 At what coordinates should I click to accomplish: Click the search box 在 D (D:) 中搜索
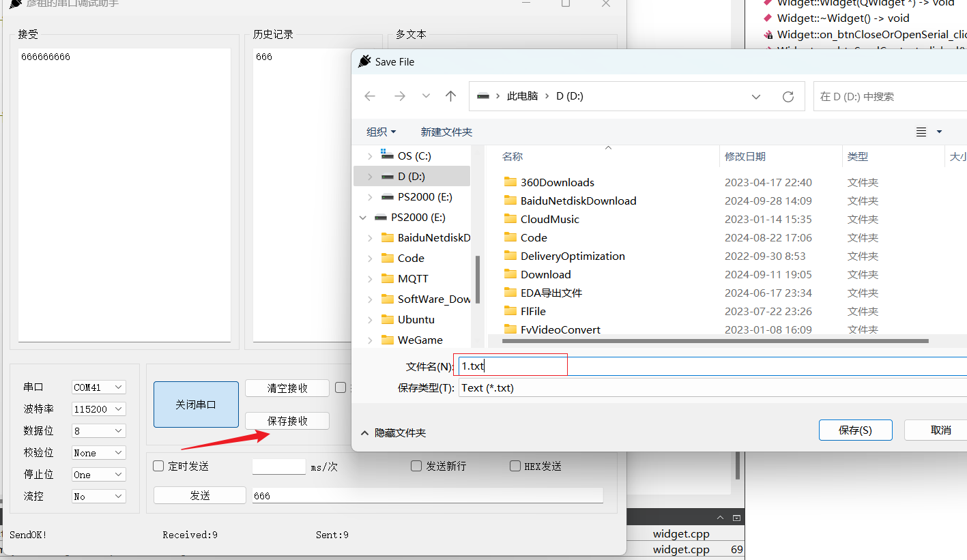tap(891, 97)
